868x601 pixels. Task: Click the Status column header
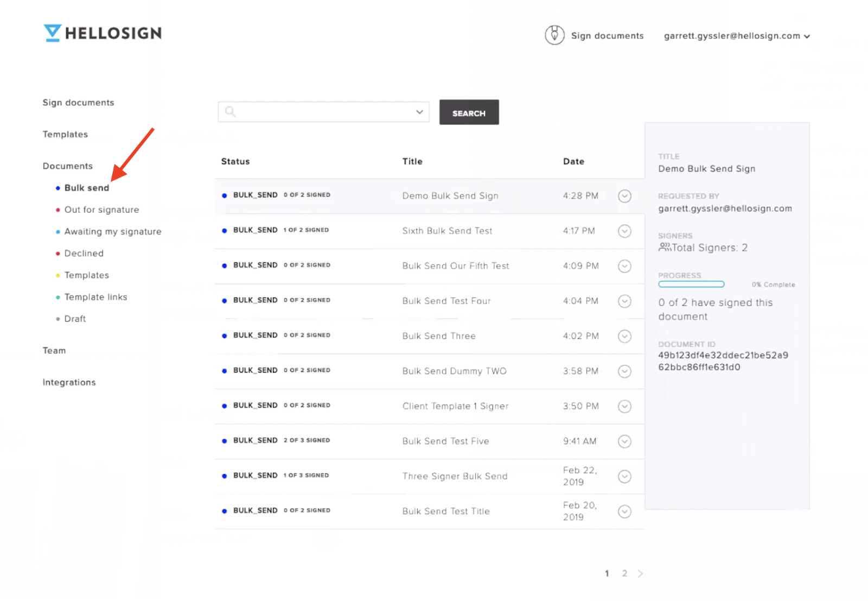[x=235, y=161]
